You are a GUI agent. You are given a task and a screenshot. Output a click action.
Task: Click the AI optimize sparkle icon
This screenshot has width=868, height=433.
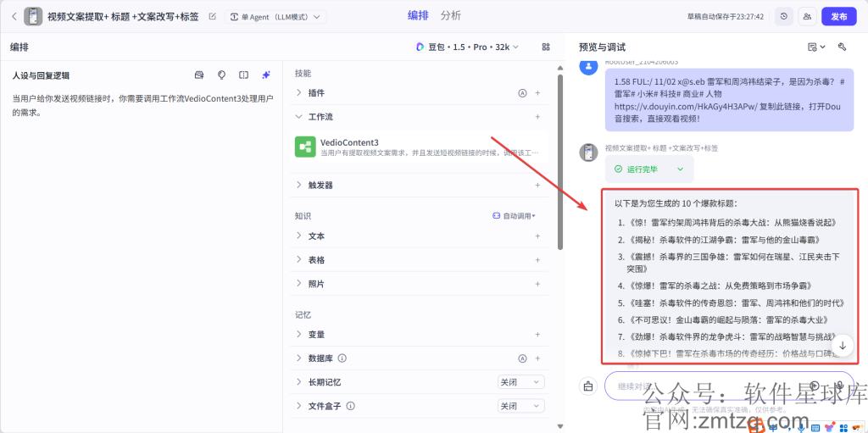(x=265, y=75)
